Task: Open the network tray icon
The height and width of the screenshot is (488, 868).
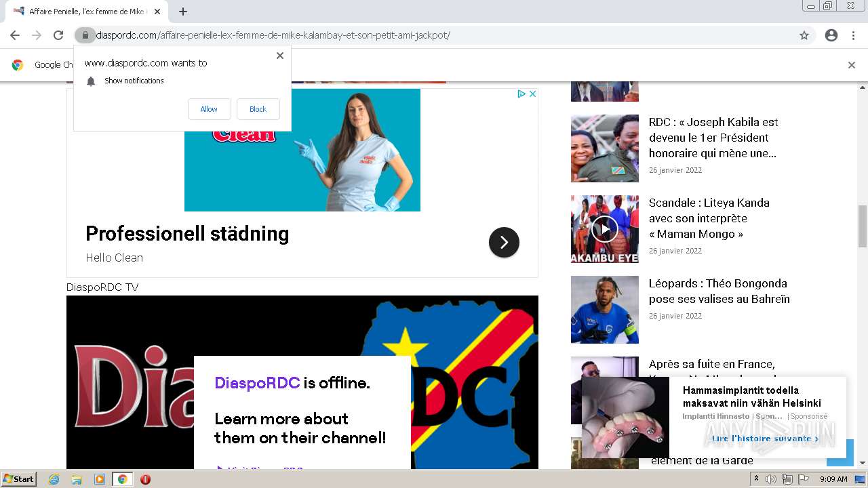Action: coord(787,479)
